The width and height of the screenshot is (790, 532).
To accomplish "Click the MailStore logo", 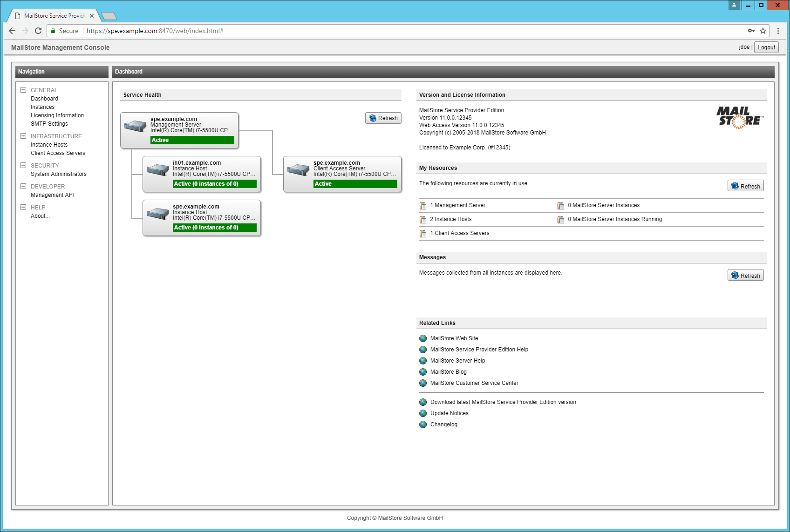I will 740,118.
